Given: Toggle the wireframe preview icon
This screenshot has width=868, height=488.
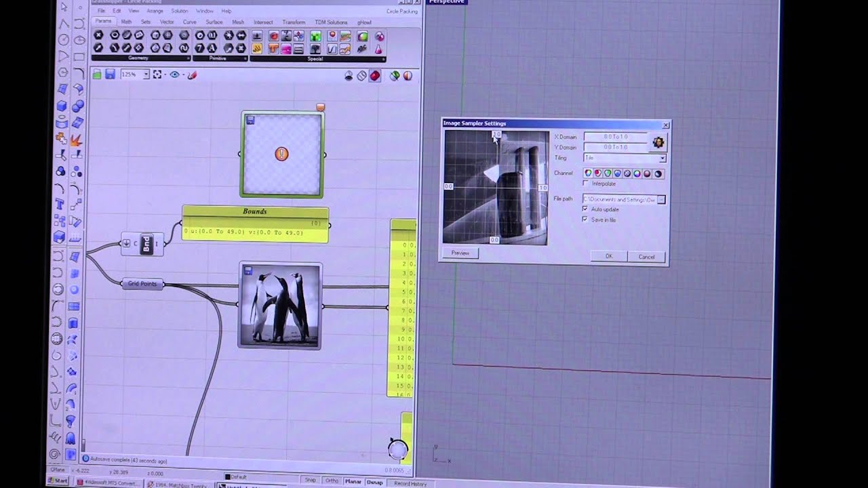Looking at the screenshot, I should (362, 75).
